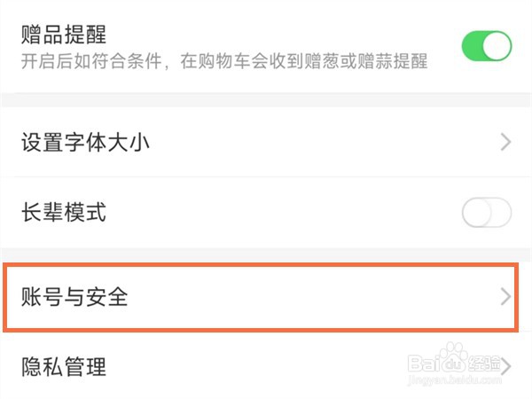The width and height of the screenshot is (532, 399).
Task: Tap the green knob of 赠品提醒 switch
Action: pyautogui.click(x=497, y=46)
